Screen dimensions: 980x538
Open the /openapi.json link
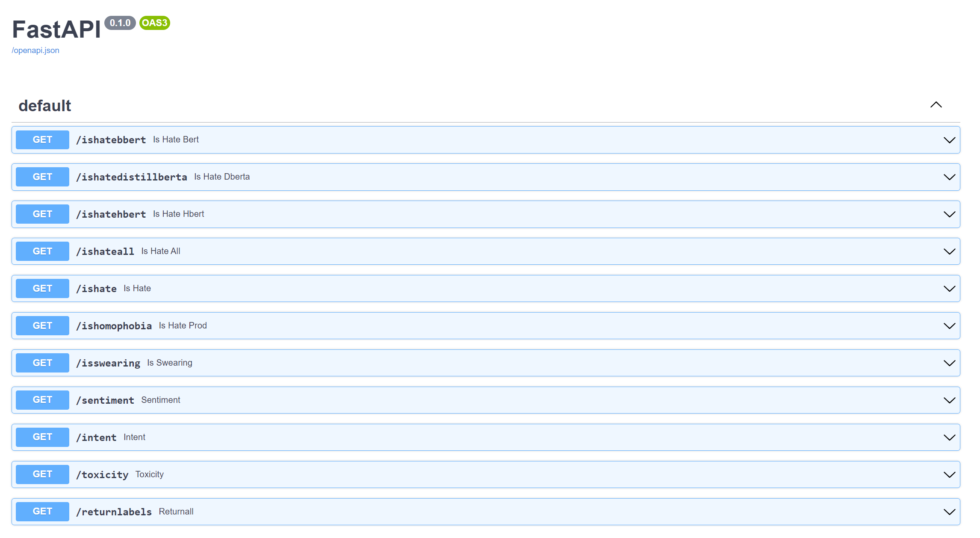(x=35, y=50)
